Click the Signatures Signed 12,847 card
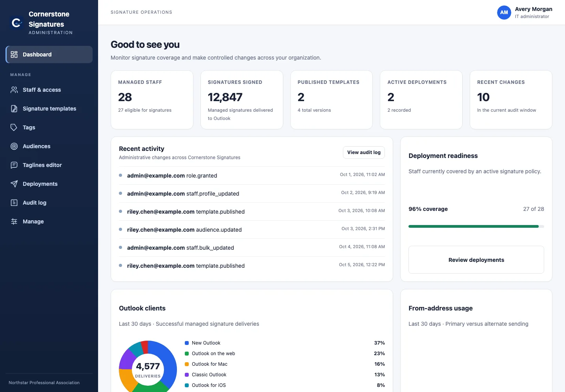Viewport: 565px width, 392px height. [242, 100]
